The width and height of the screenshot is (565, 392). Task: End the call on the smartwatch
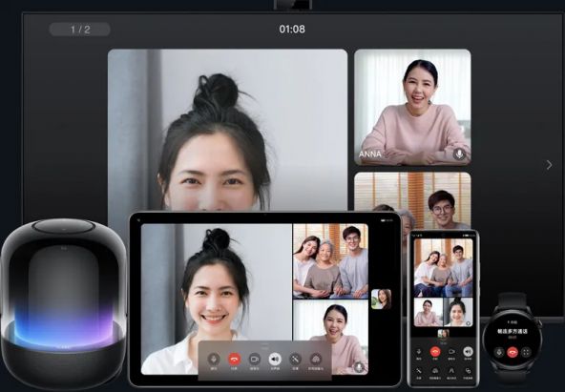[x=513, y=352]
